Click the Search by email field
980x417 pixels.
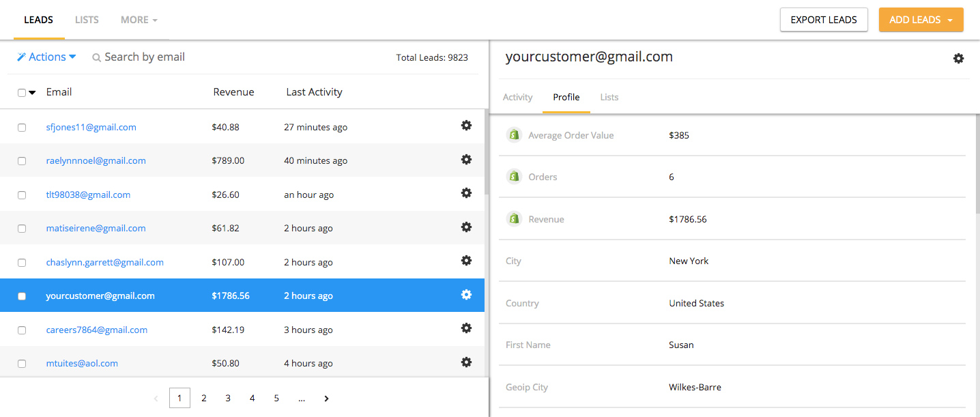tap(145, 57)
